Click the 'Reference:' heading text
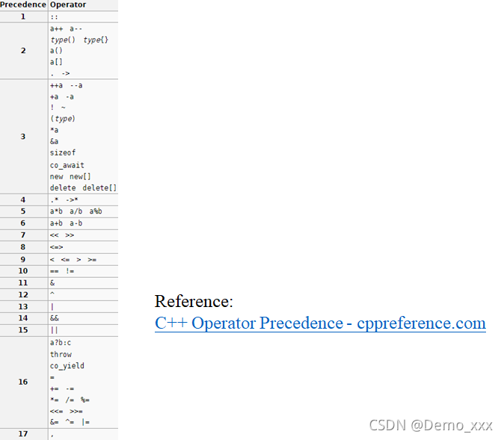Image resolution: width=504 pixels, height=440 pixels. 194,301
